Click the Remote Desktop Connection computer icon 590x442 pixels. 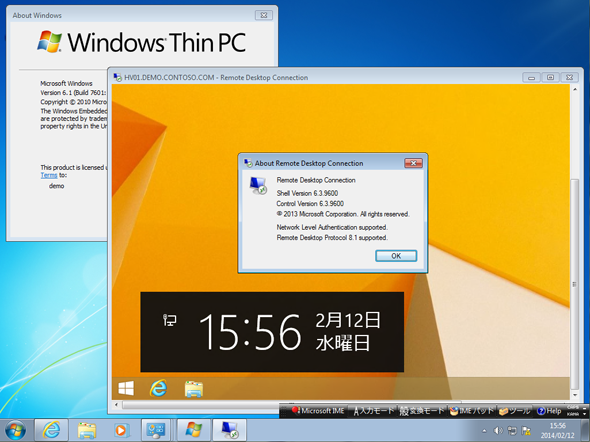click(x=258, y=185)
